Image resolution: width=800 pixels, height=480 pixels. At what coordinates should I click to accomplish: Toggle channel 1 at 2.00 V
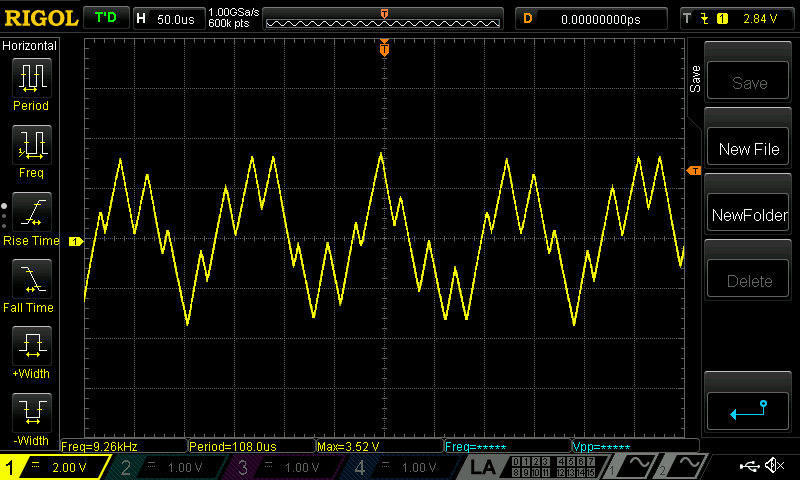pos(55,467)
